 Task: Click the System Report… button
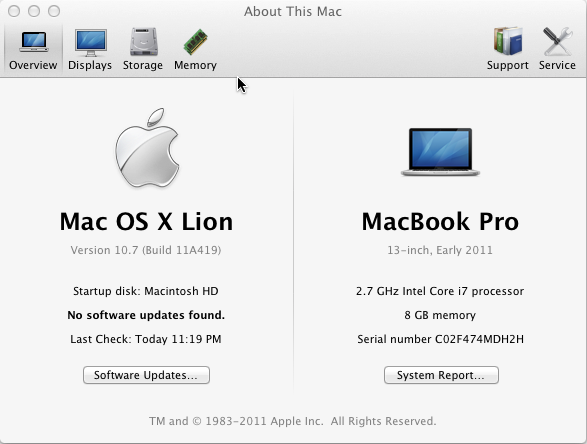pos(441,375)
